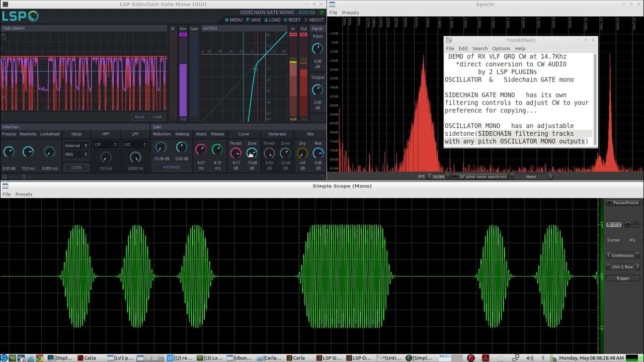Click the sidechain Reactivity knob
The width and height of the screenshot is (644, 362).
coord(28,151)
